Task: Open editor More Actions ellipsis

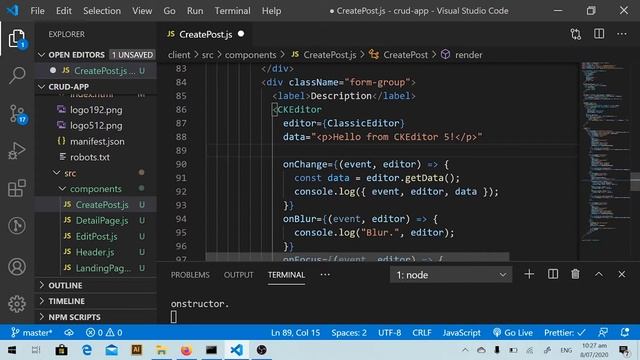Action: point(622,34)
